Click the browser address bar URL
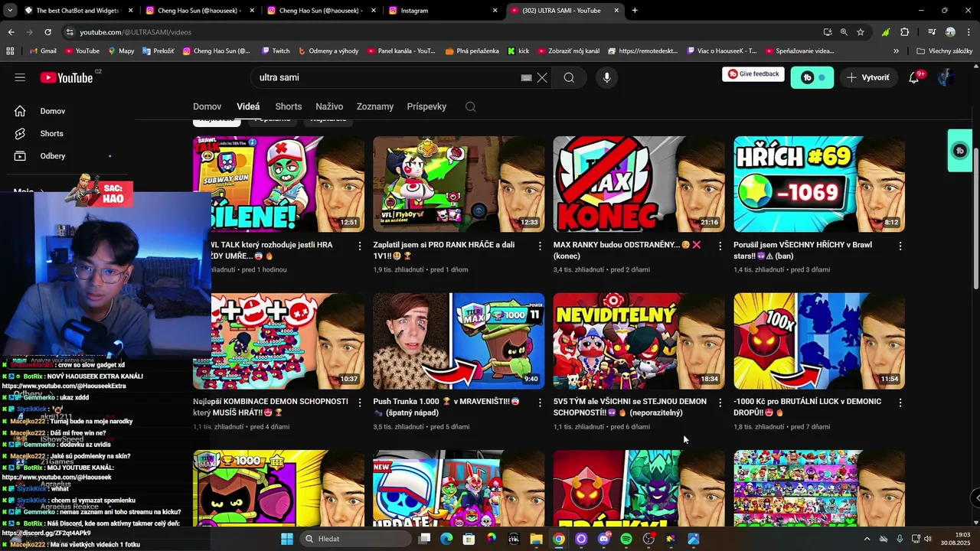The image size is (980, 551). [x=136, y=32]
